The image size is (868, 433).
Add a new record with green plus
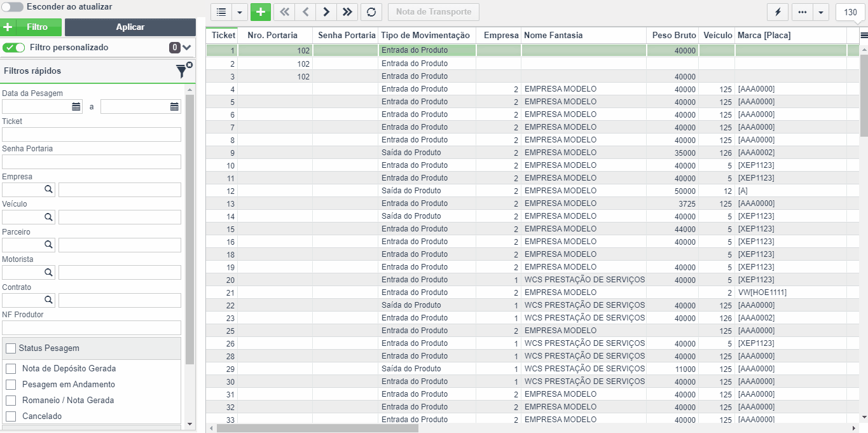261,12
